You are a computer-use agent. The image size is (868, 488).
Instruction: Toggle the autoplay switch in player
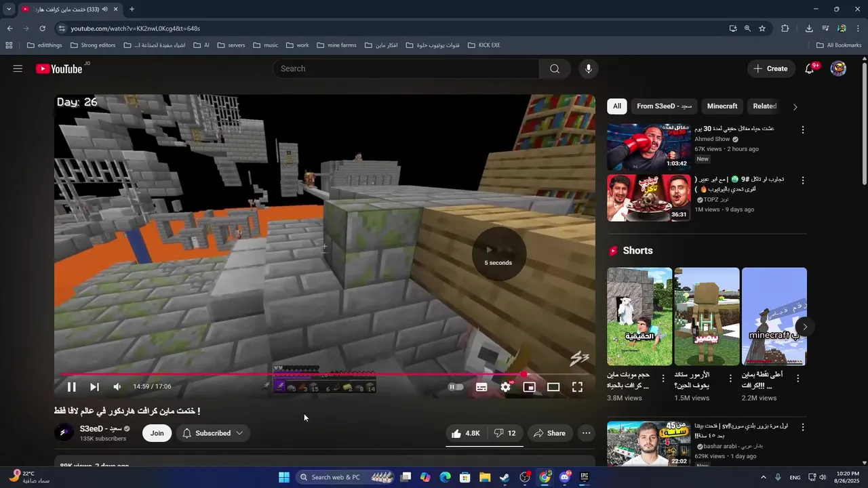[456, 387]
